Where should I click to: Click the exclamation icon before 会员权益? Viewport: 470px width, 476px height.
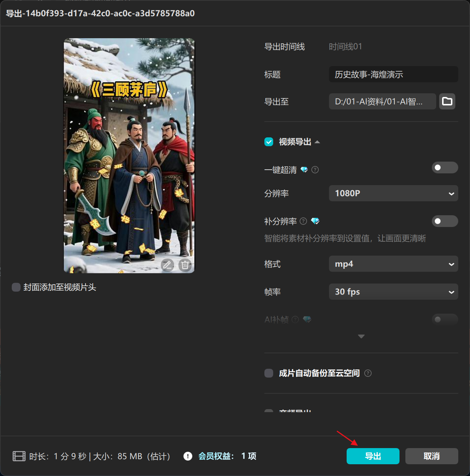pos(188,456)
